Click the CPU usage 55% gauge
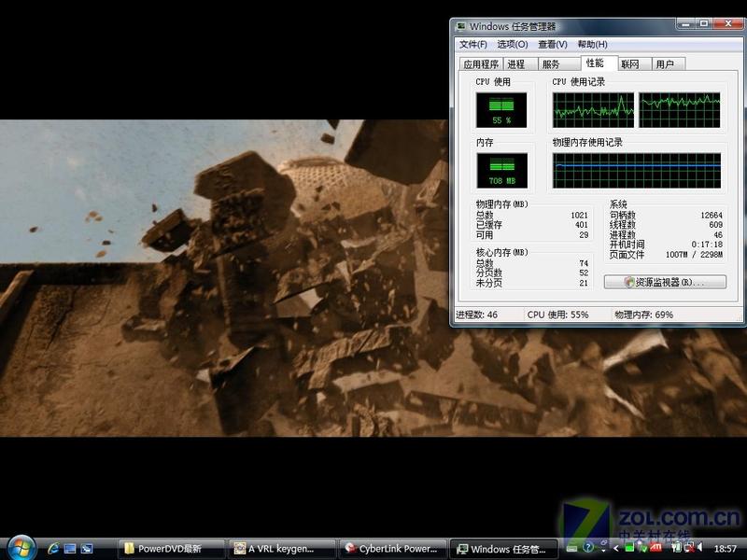The height and width of the screenshot is (560, 747). (501, 110)
